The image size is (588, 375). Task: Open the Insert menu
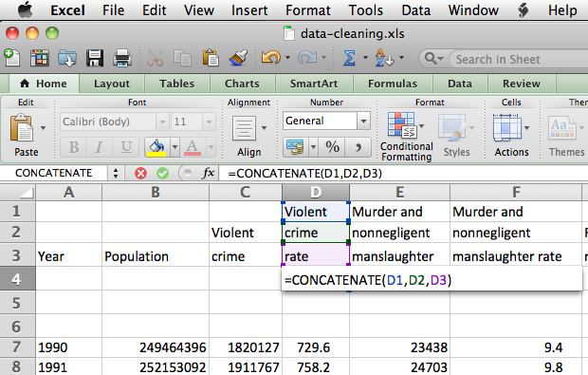coord(249,10)
